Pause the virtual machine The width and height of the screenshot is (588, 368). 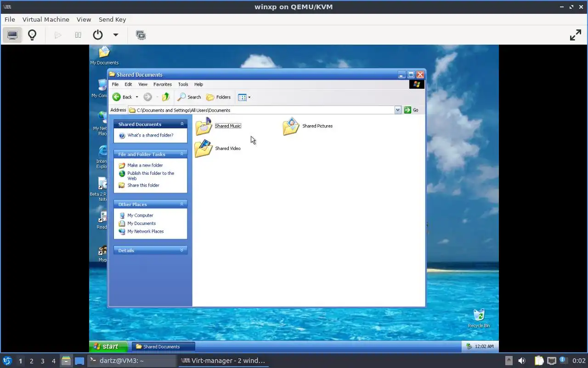click(78, 35)
